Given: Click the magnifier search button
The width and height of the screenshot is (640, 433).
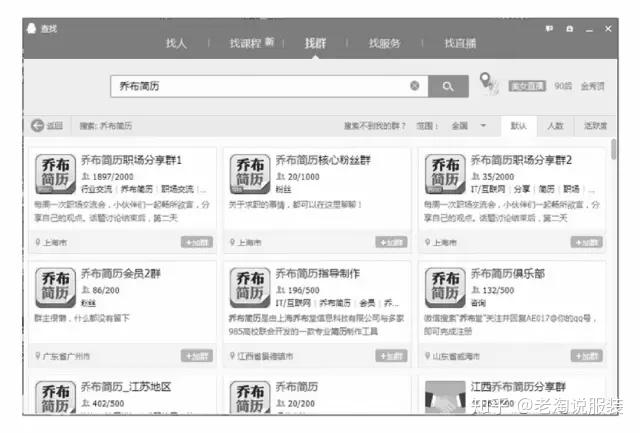Looking at the screenshot, I should pyautogui.click(x=448, y=86).
